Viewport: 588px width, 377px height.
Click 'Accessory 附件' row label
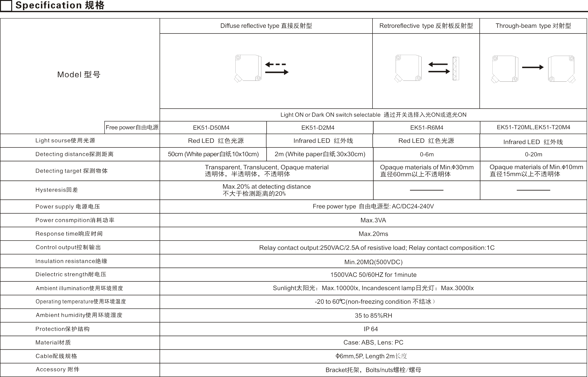point(58,370)
